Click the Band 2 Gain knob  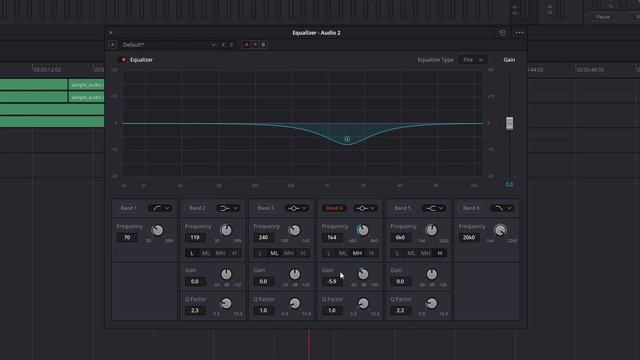226,274
